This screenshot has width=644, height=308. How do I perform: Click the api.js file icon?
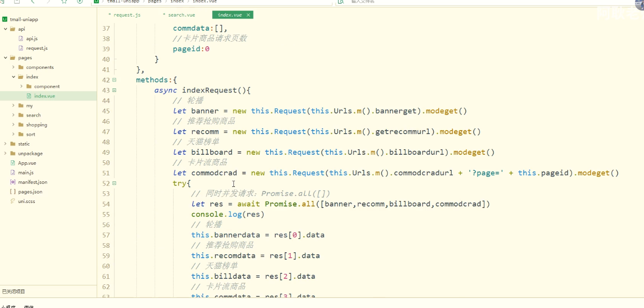21,39
